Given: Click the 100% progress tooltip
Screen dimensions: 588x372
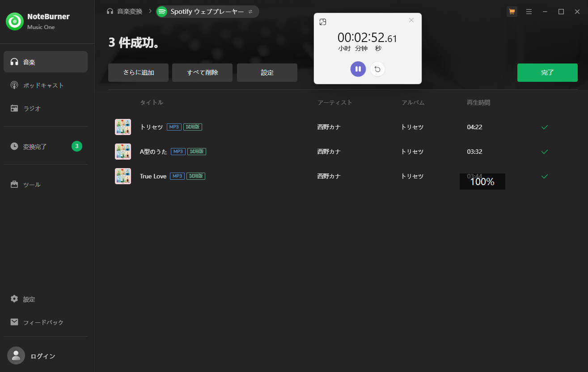Looking at the screenshot, I should [x=482, y=182].
